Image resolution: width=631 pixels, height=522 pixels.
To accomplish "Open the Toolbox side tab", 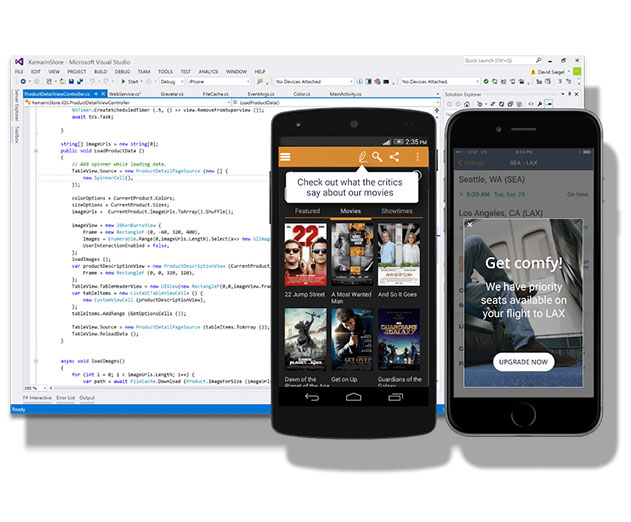I will [17, 134].
